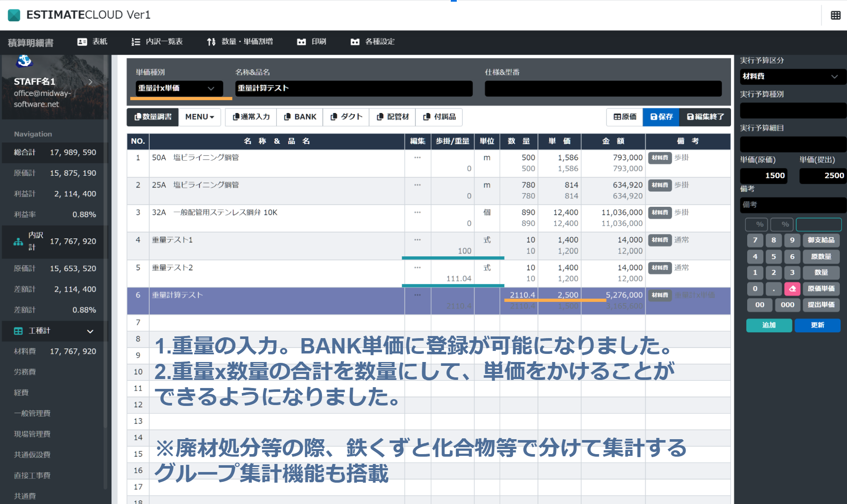Open the 単価種別 dropdown
847x504 pixels.
179,88
